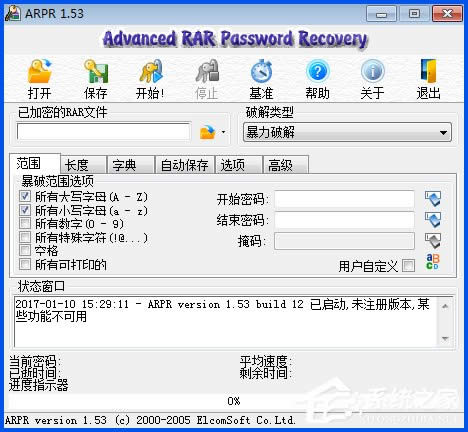The width and height of the screenshot is (468, 432).
Task: Run the 基准 benchmark stopwatch icon
Action: coord(262,71)
